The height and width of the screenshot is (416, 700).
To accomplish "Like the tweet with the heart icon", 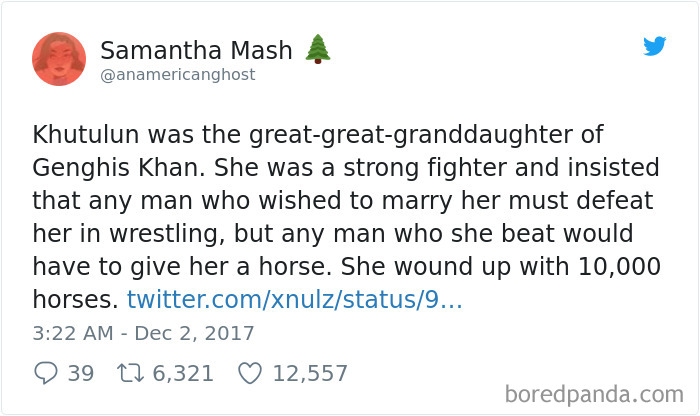I will [249, 373].
